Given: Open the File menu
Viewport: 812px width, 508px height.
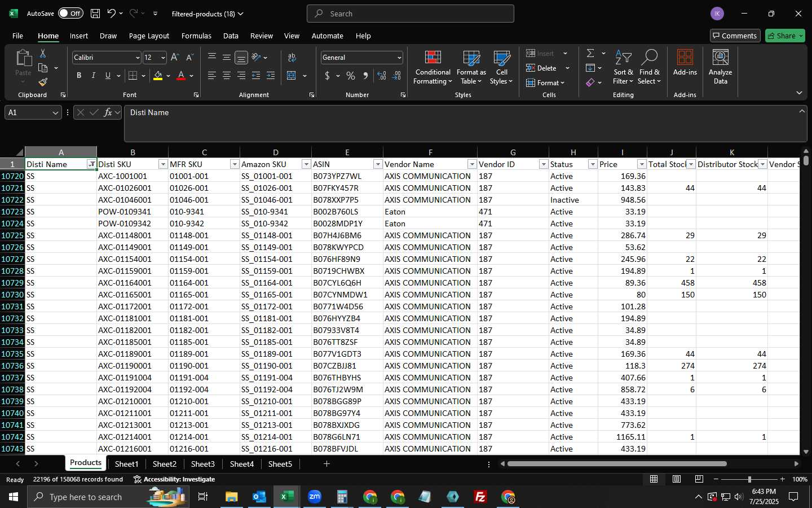Looking at the screenshot, I should click(x=17, y=36).
